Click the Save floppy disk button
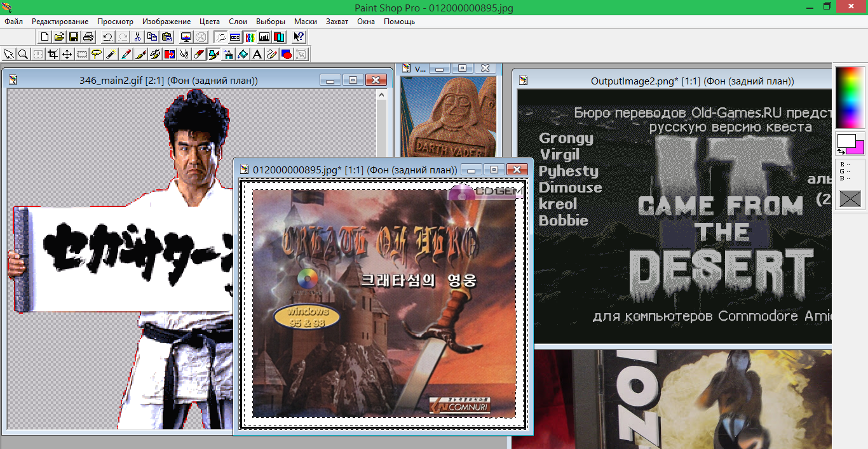Image resolution: width=868 pixels, height=449 pixels. [74, 37]
